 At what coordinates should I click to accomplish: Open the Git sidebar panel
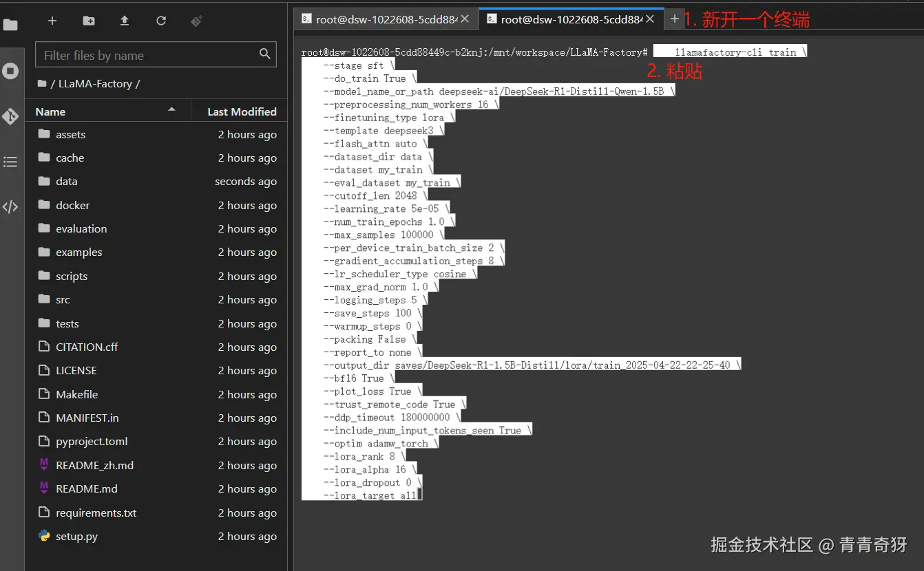(x=10, y=116)
